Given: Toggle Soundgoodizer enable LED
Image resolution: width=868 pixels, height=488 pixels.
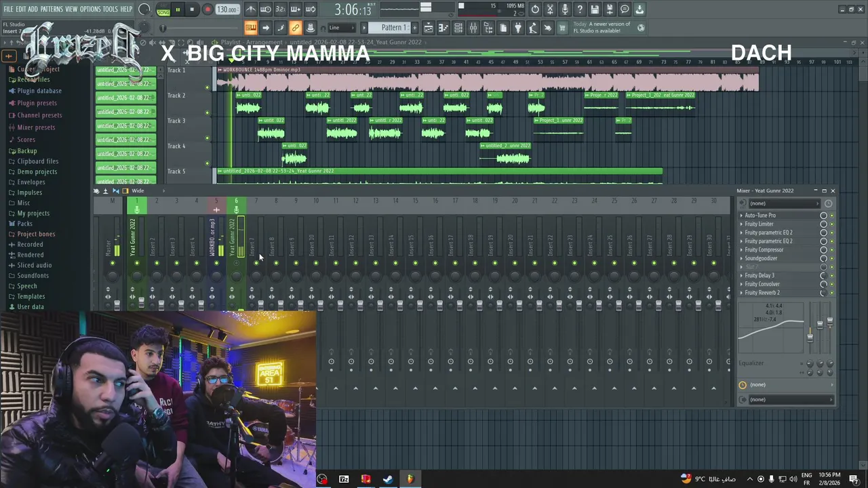Looking at the screenshot, I should pyautogui.click(x=832, y=258).
